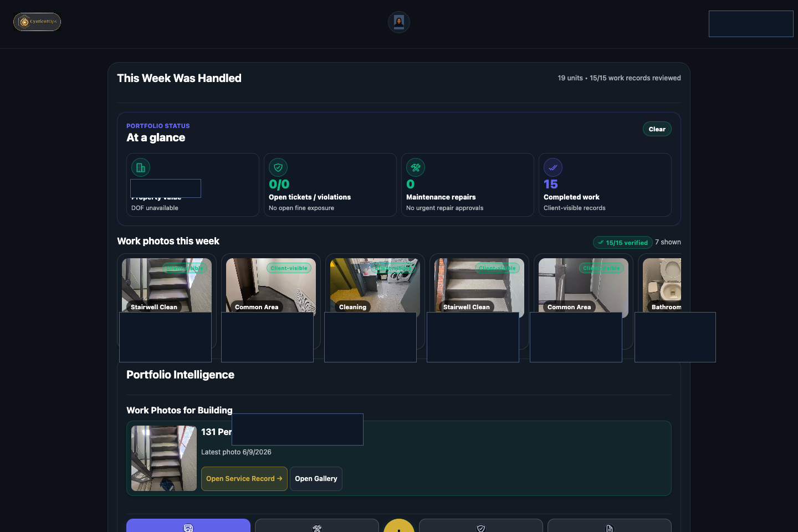Click the maintenance repairs tools icon
The image size is (798, 532).
(416, 167)
